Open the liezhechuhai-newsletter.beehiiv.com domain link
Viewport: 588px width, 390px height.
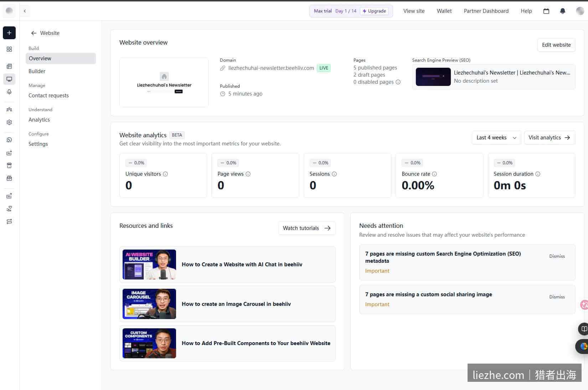[x=271, y=68]
